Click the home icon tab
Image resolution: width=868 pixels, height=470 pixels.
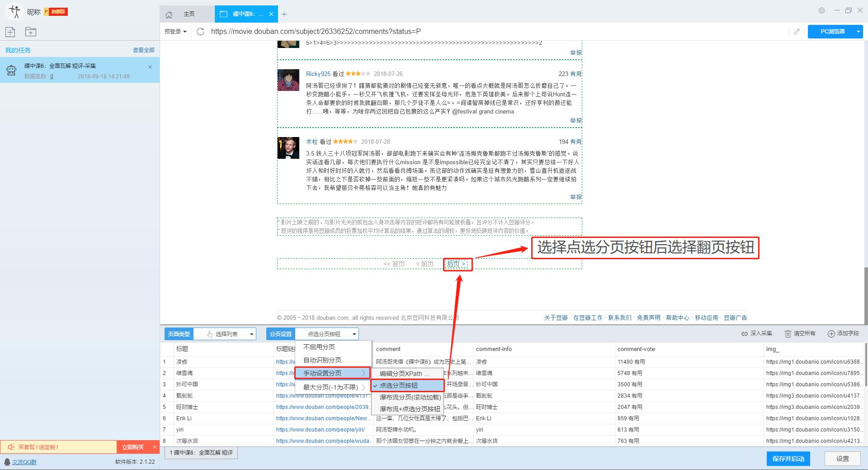click(x=169, y=14)
